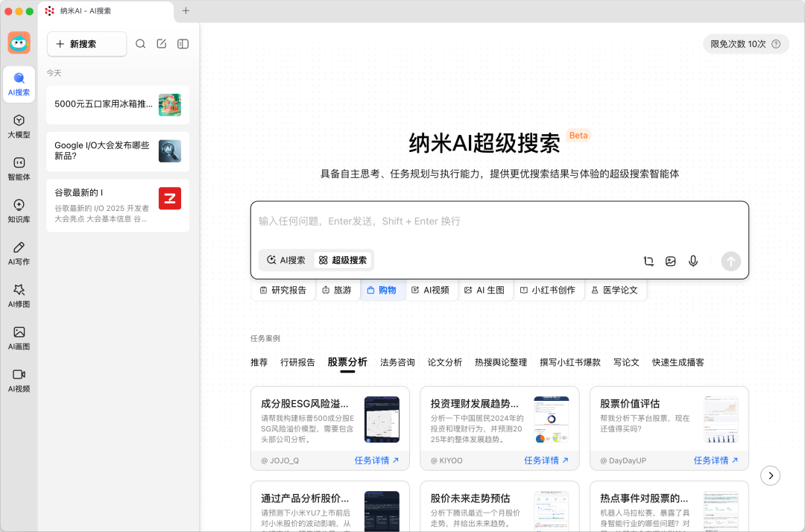Image resolution: width=805 pixels, height=532 pixels.
Task: Open the 大模型 section in the sidebar
Action: click(19, 126)
